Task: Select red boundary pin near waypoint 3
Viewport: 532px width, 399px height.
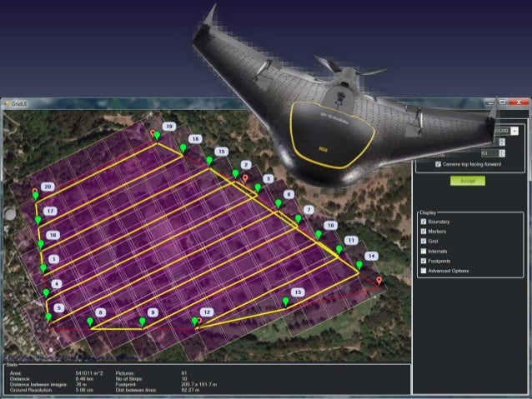Action: (x=245, y=178)
